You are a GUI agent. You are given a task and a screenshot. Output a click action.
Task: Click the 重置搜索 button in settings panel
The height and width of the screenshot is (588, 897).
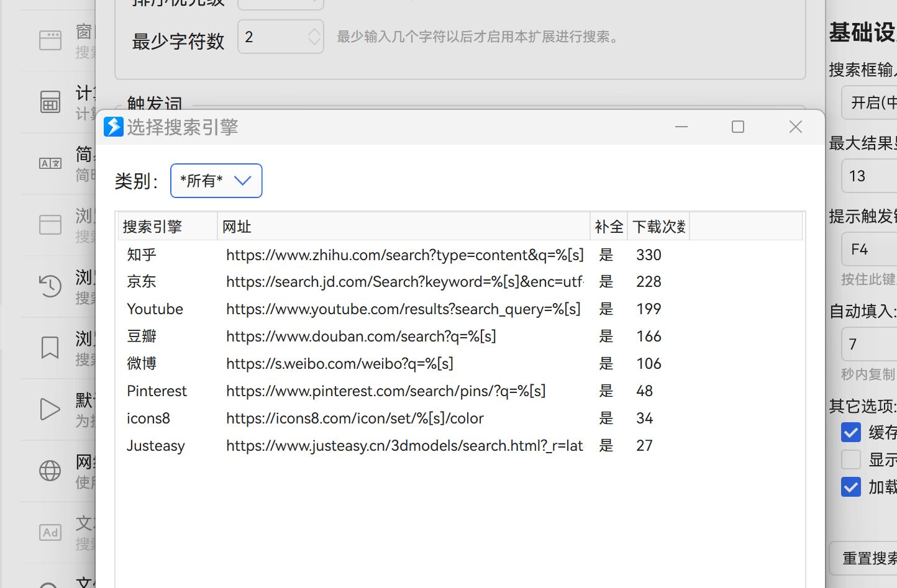coord(864,558)
